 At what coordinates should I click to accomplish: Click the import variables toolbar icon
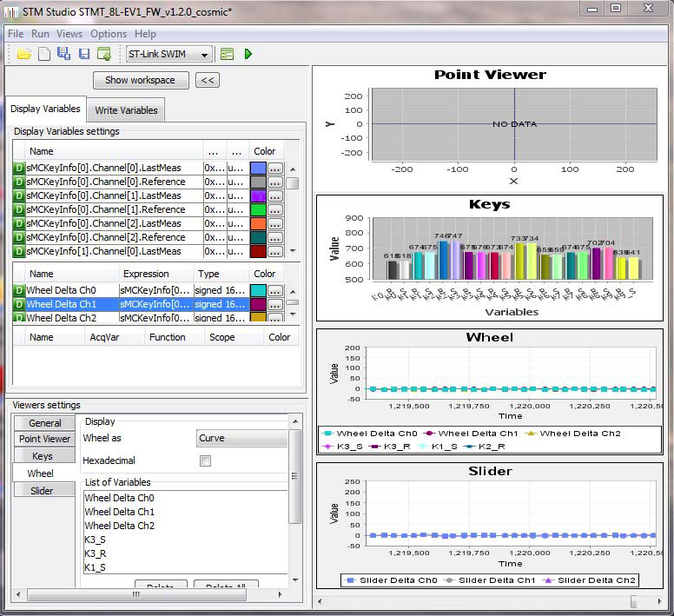104,54
